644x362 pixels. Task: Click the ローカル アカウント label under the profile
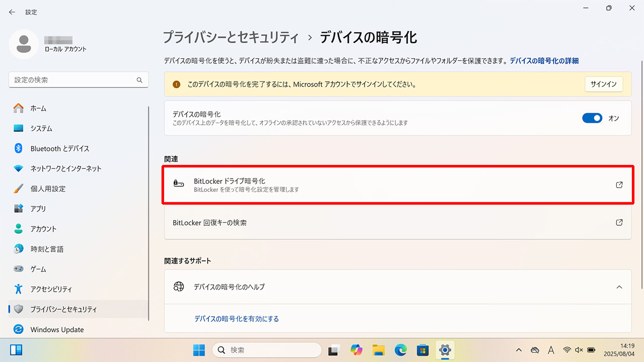(x=65, y=49)
